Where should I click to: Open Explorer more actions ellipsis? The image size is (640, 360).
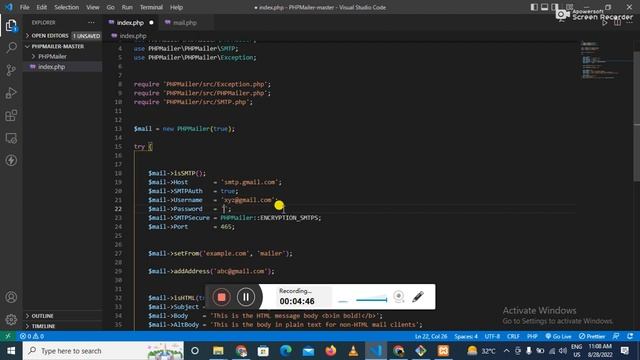[x=91, y=23]
